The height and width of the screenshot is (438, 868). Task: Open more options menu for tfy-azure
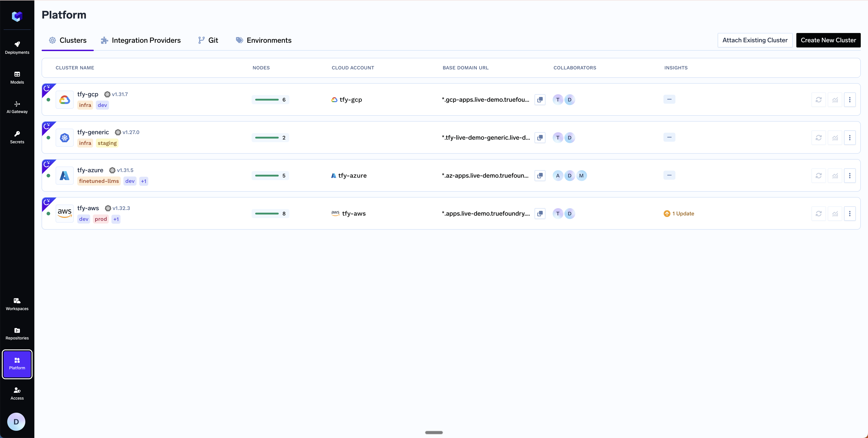coord(849,176)
